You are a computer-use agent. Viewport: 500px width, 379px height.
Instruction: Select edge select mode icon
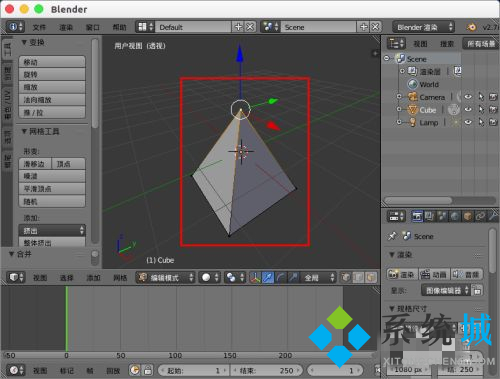pyautogui.click(x=358, y=277)
